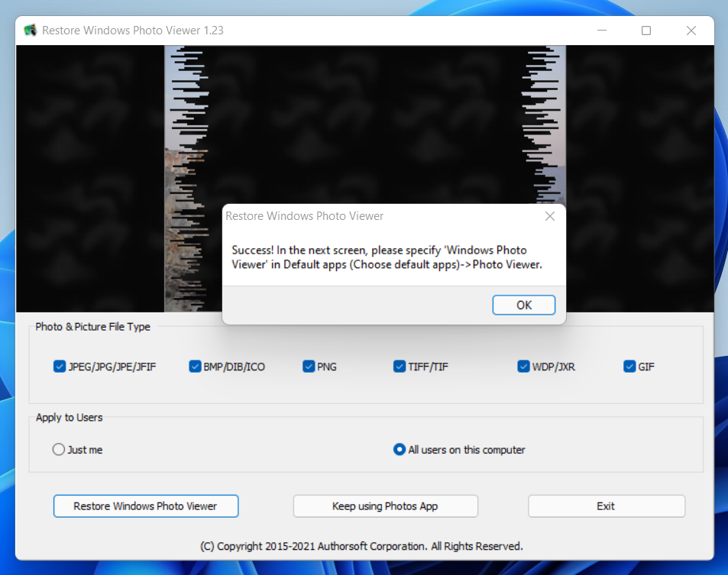Image resolution: width=728 pixels, height=575 pixels.
Task: Minimize the Restore Windows Photo Viewer window
Action: coord(602,31)
